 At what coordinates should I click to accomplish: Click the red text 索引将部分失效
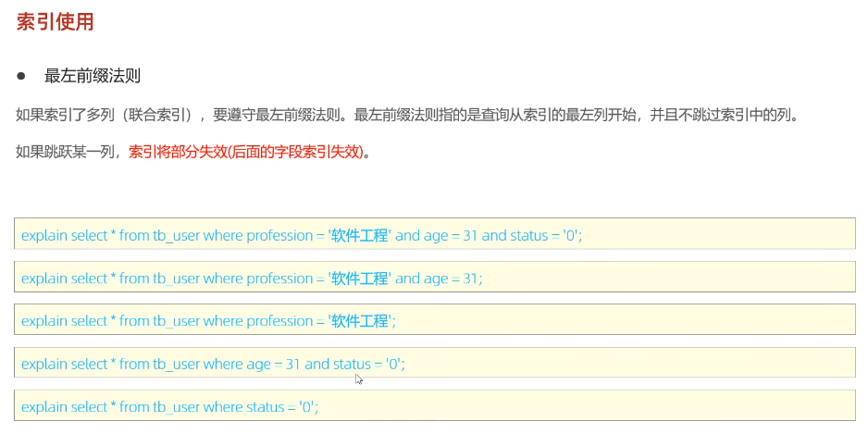pos(246,152)
